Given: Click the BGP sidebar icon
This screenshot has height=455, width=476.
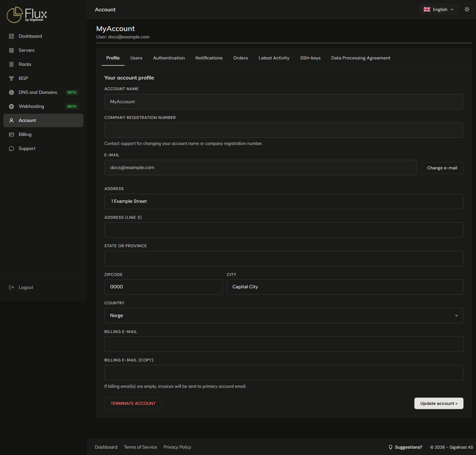Looking at the screenshot, I should (11, 79).
